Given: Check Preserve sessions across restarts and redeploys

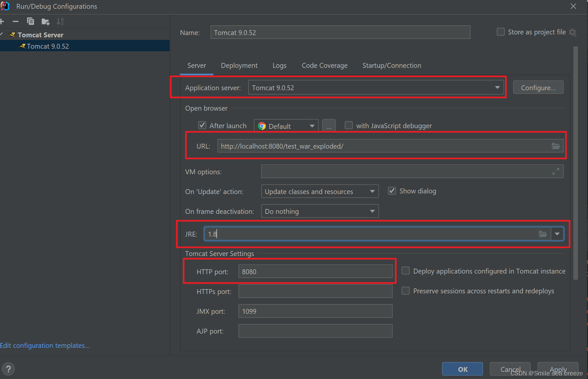Looking at the screenshot, I should click(405, 290).
